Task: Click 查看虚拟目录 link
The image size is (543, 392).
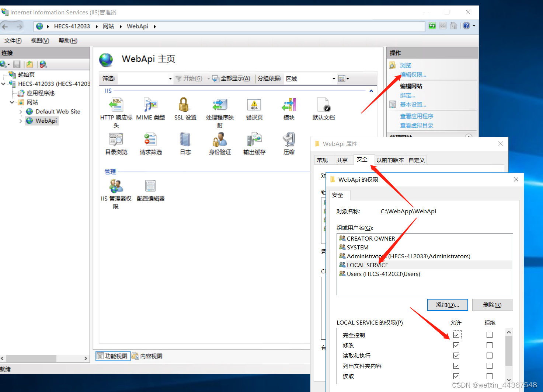Action: [417, 125]
